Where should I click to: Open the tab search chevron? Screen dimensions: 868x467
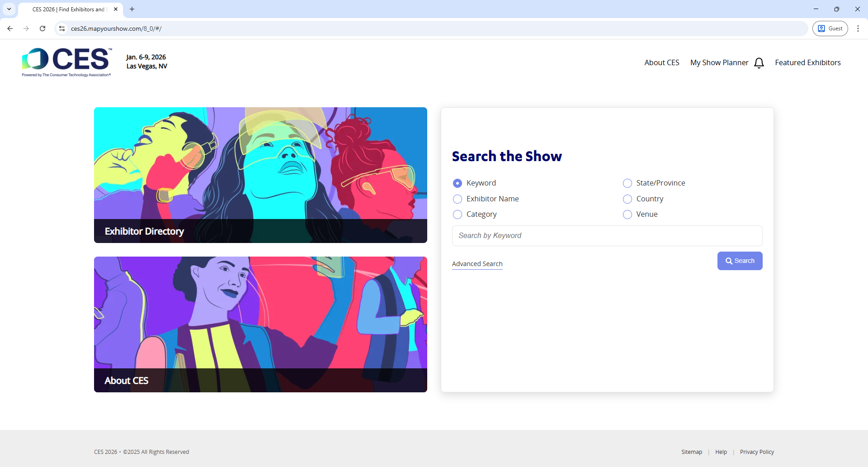[9, 9]
